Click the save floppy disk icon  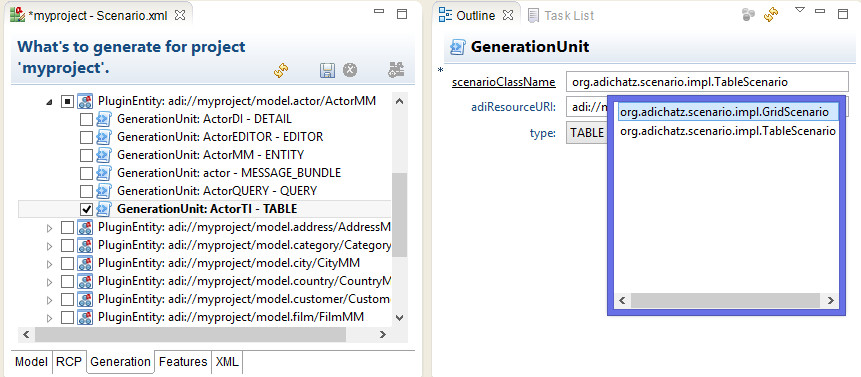(327, 70)
